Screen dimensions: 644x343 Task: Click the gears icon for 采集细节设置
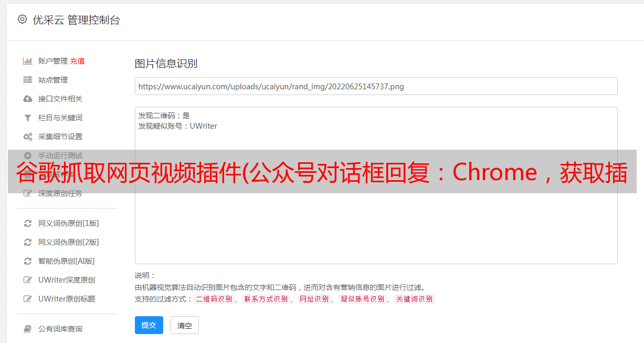[x=28, y=137]
